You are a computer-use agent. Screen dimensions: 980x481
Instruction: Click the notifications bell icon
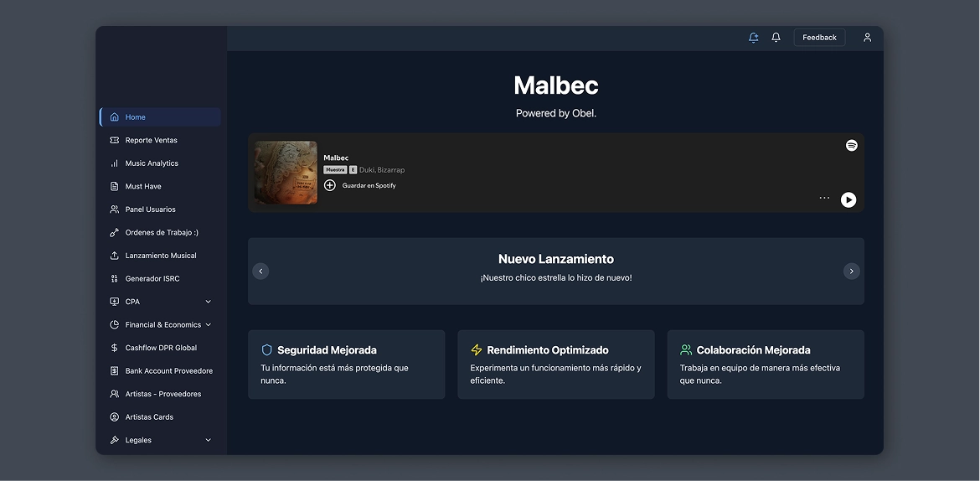point(776,38)
